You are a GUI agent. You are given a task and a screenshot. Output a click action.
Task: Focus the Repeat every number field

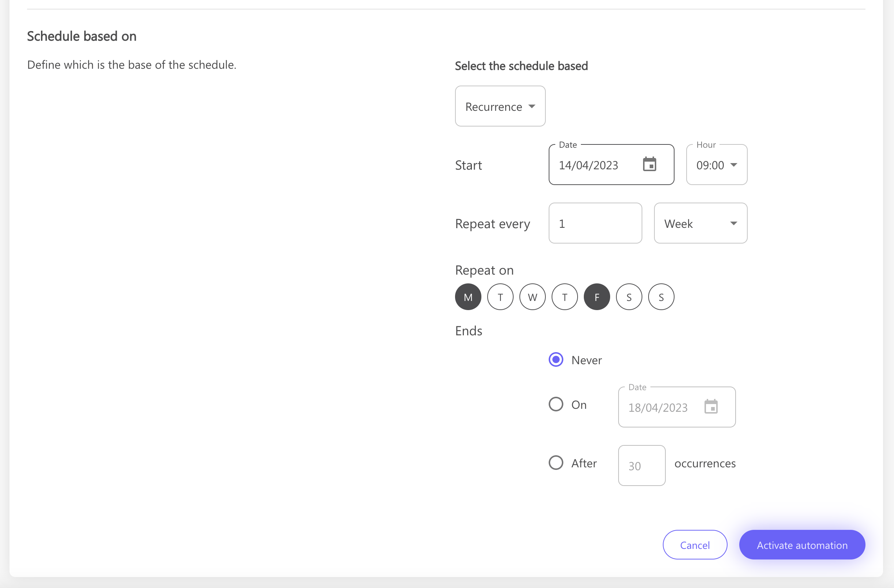coord(595,223)
